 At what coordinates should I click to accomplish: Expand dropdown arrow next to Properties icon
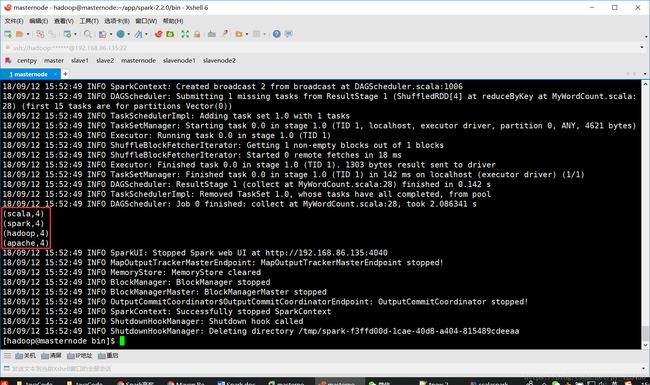75,34
